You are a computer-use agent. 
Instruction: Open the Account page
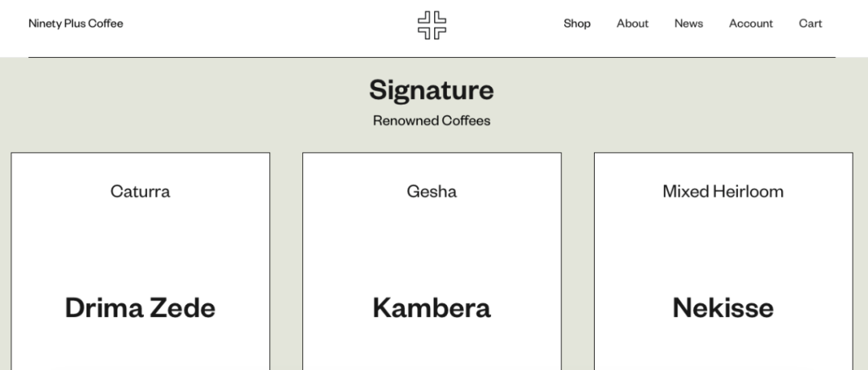coord(751,23)
